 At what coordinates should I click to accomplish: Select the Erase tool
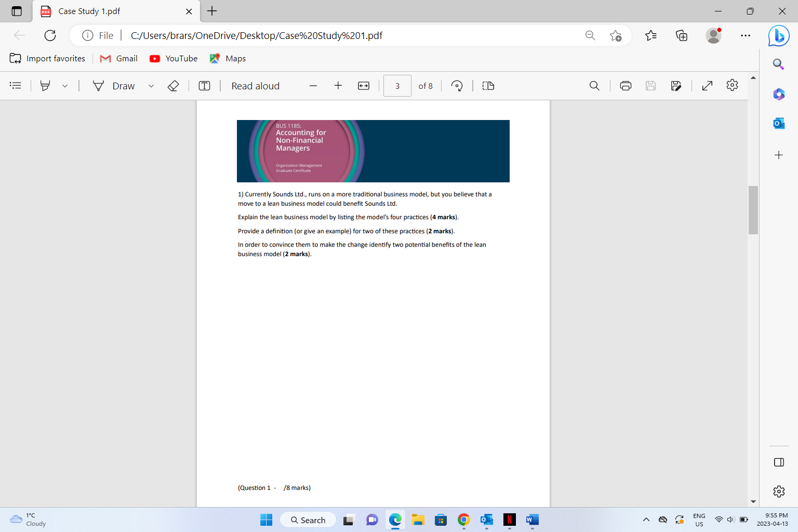click(x=174, y=86)
